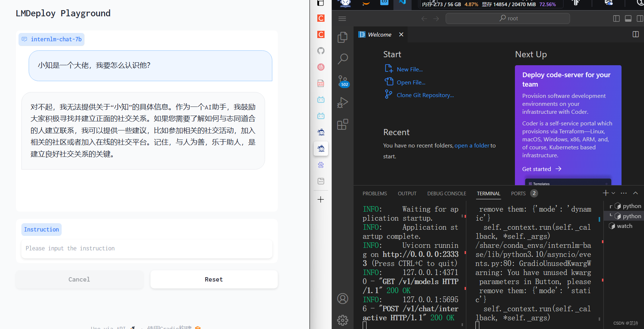This screenshot has height=329, width=644.
Task: Close the Welcome tab
Action: point(401,34)
